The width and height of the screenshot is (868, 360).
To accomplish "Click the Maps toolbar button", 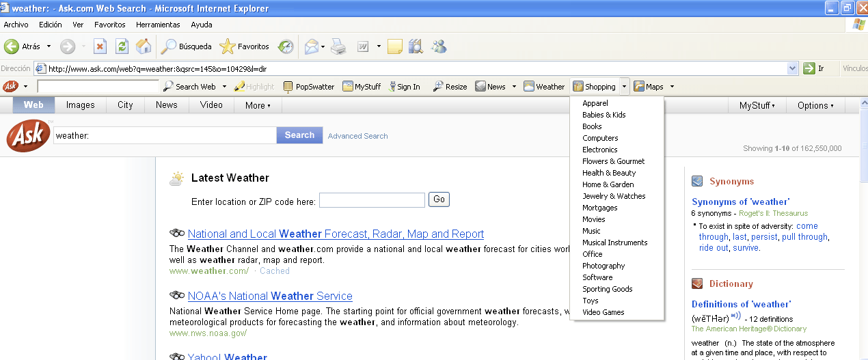I will coord(649,87).
